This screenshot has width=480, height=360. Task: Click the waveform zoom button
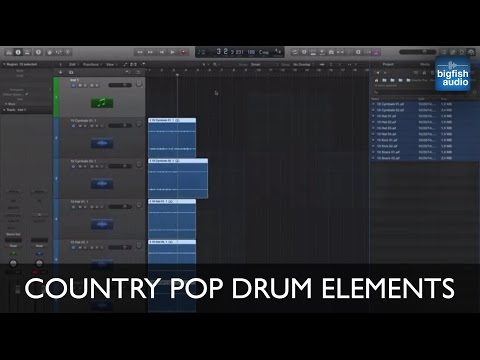[322, 64]
